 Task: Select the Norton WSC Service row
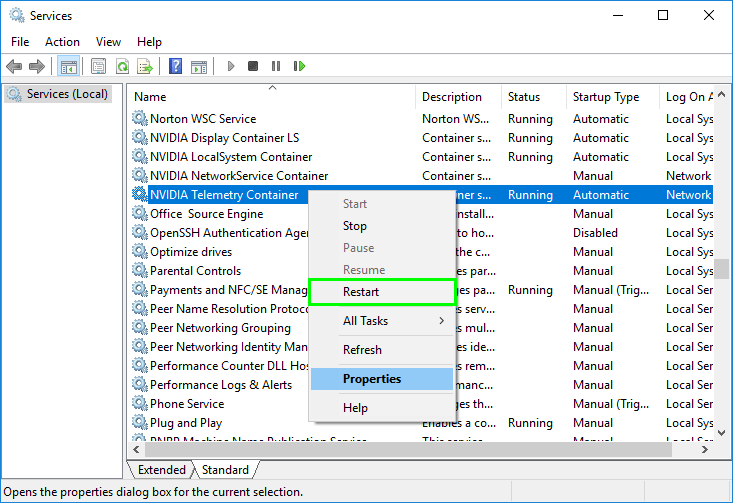[x=422, y=119]
